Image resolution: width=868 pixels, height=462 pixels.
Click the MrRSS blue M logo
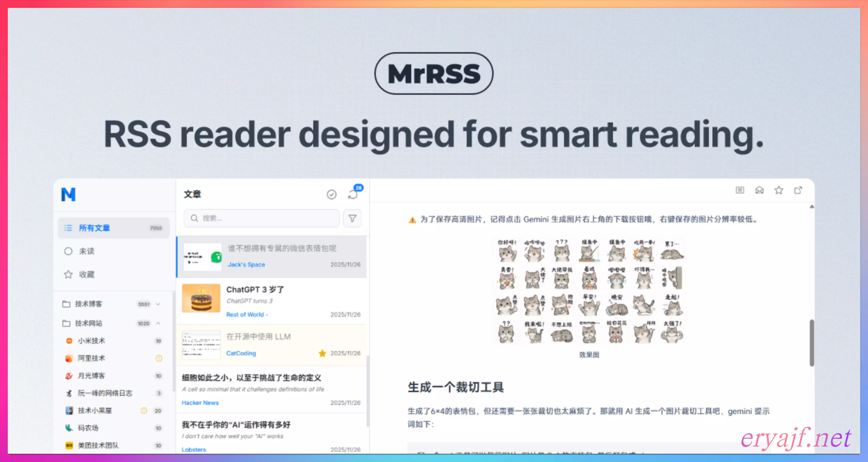68,194
